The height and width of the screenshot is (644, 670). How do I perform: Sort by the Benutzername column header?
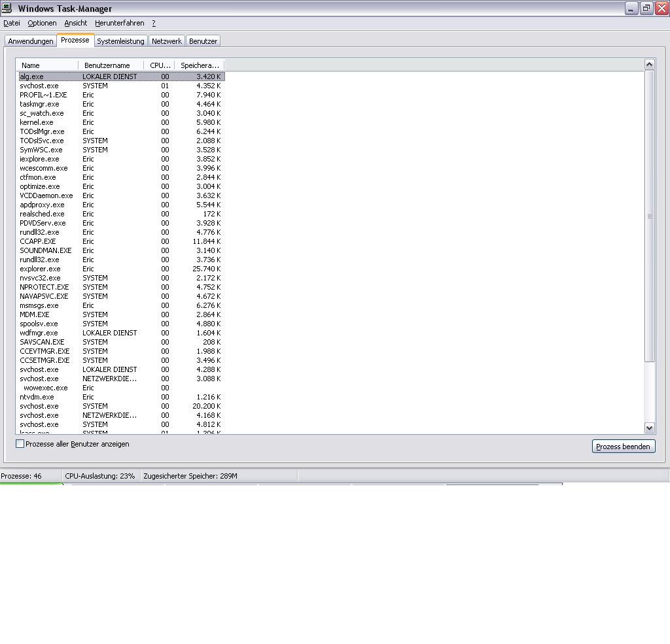pyautogui.click(x=111, y=65)
